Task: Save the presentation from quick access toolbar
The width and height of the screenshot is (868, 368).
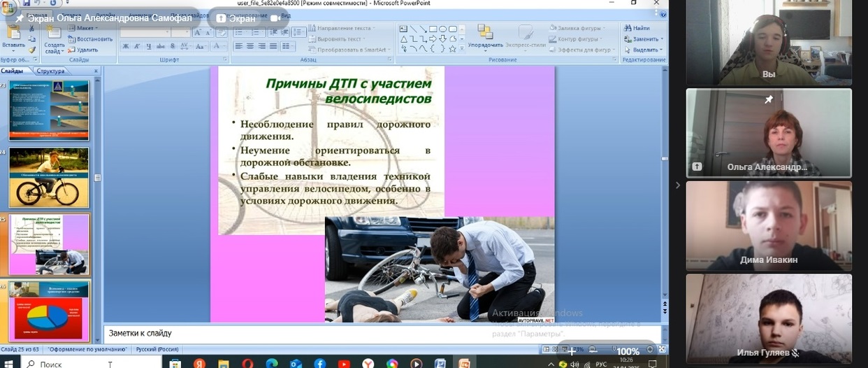Action: [27, 3]
